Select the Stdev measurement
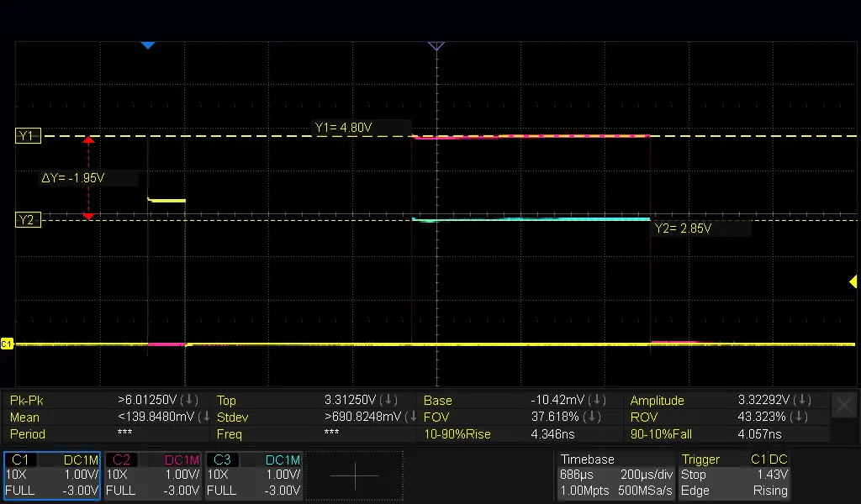Image resolution: width=861 pixels, height=504 pixels. coord(314,417)
